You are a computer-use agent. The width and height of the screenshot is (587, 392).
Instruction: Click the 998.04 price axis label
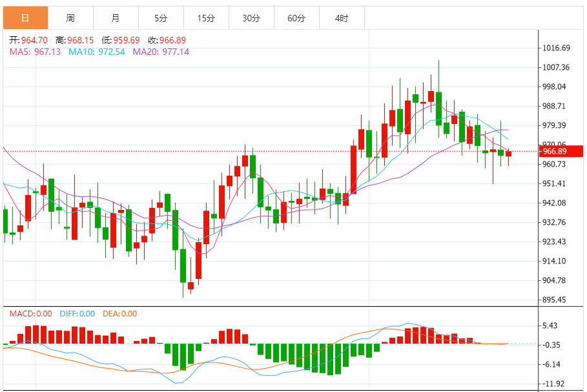(x=555, y=87)
